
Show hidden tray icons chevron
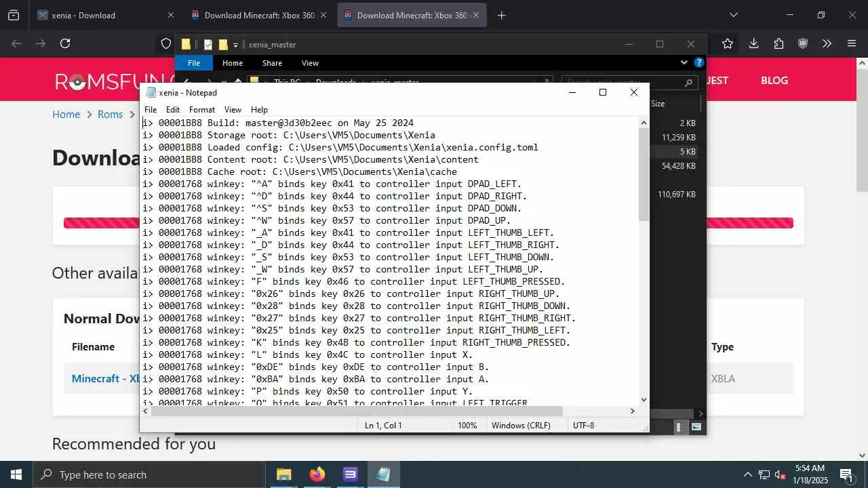[x=748, y=474]
